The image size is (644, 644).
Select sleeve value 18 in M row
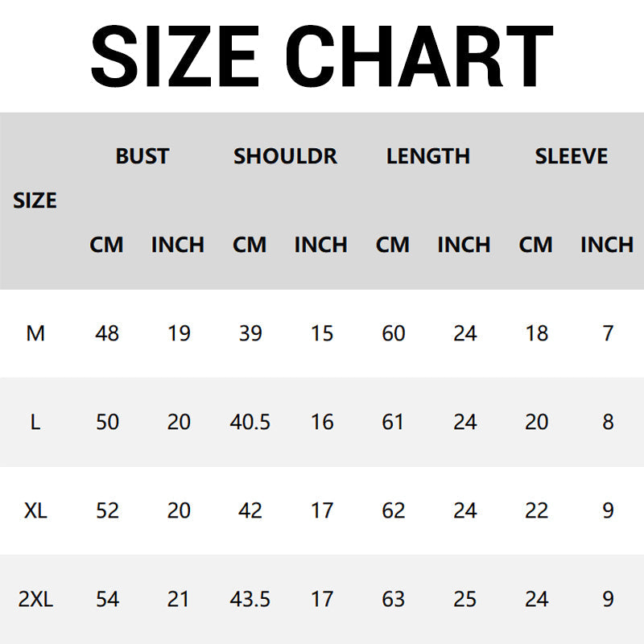coord(537,333)
